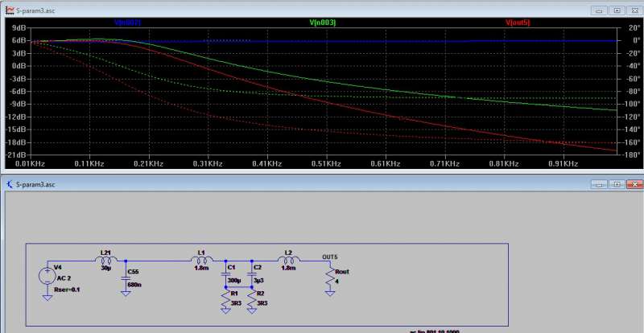Image resolution: width=644 pixels, height=333 pixels.
Task: Click the 3R3 value beside R2
Action: pos(262,302)
